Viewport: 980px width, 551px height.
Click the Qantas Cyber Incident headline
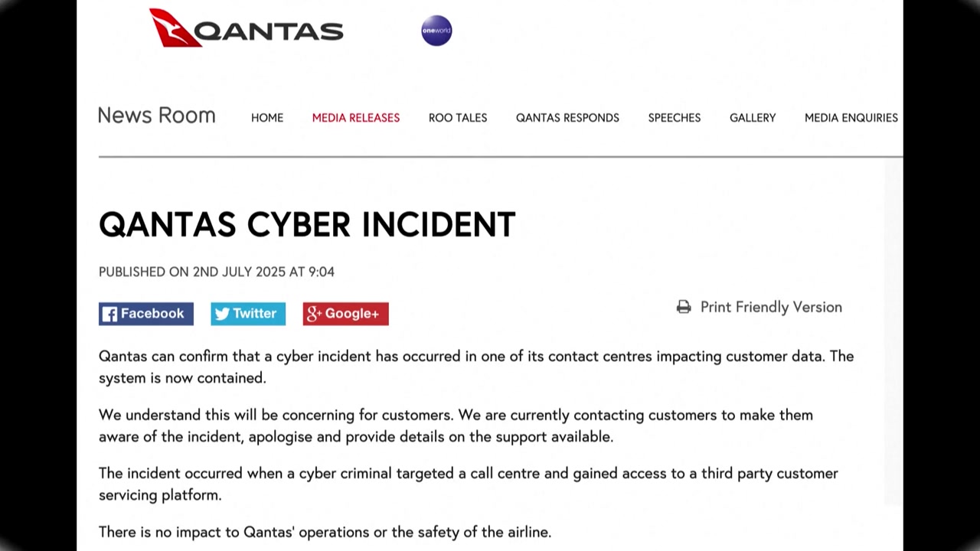307,225
